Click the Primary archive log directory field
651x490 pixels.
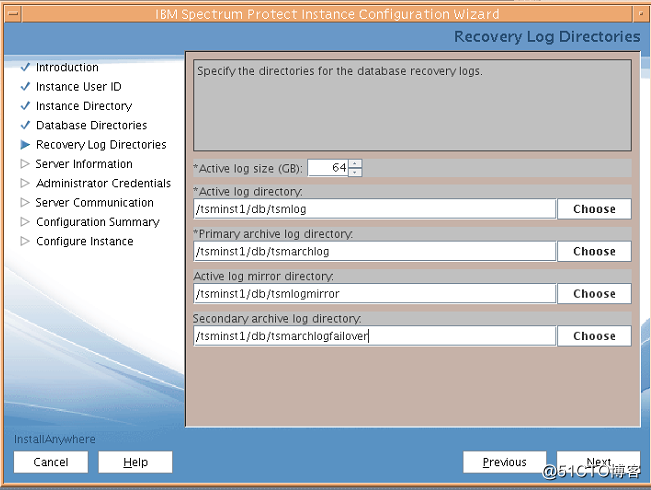tap(374, 251)
